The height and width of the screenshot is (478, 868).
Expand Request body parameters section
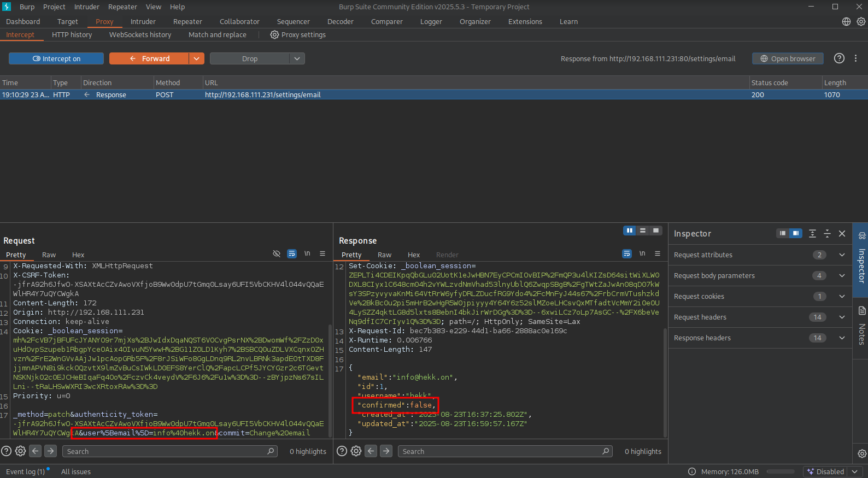point(842,276)
